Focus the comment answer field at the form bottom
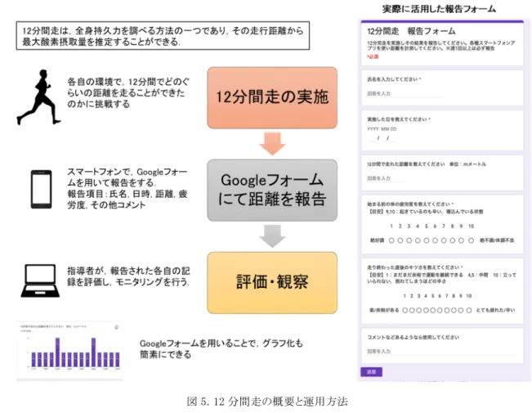532x413 pixels. click(441, 352)
